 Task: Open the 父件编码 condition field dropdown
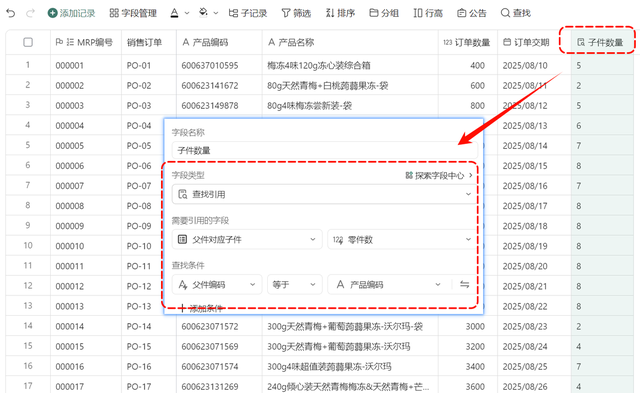217,284
